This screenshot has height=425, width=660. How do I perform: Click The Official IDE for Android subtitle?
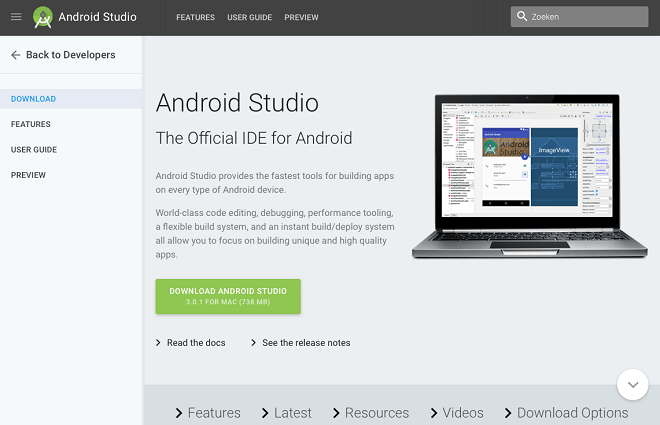(254, 138)
